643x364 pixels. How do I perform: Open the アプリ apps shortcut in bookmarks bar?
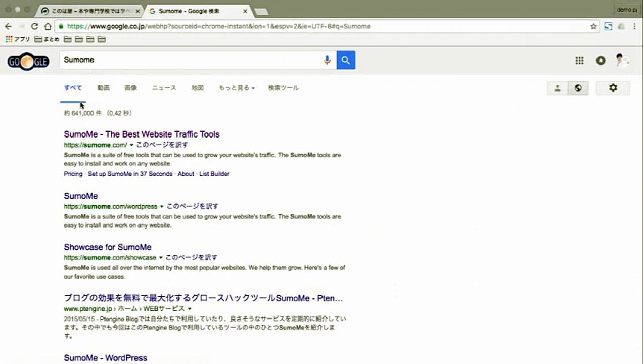(x=18, y=39)
